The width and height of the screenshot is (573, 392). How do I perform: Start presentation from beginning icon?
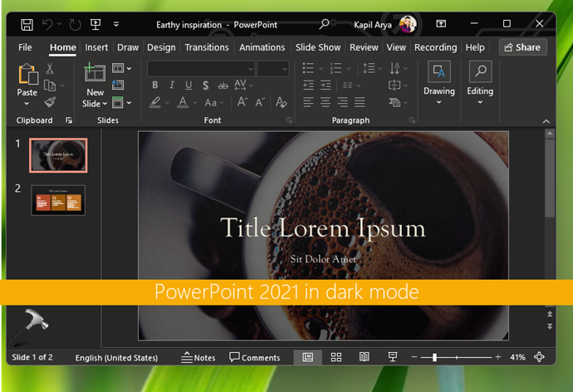pos(95,24)
